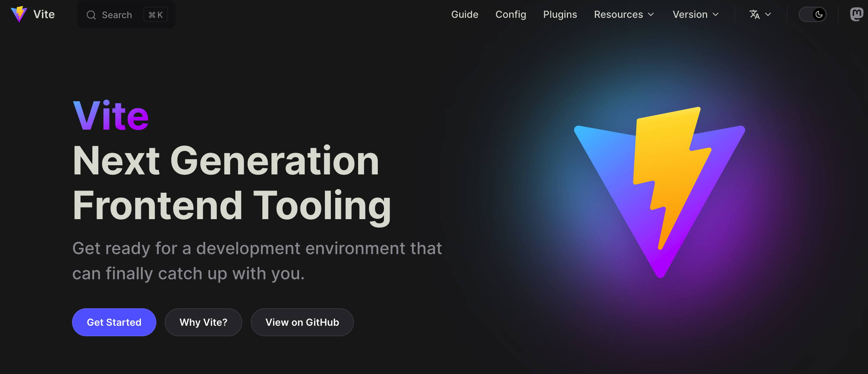The width and height of the screenshot is (868, 374).
Task: Open the language translation menu
Action: coord(760,14)
